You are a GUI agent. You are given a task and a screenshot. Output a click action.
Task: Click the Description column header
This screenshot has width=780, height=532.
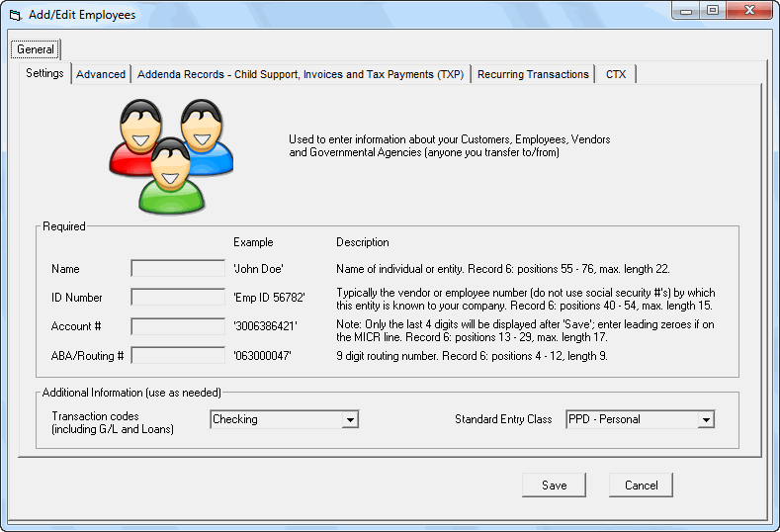click(363, 242)
